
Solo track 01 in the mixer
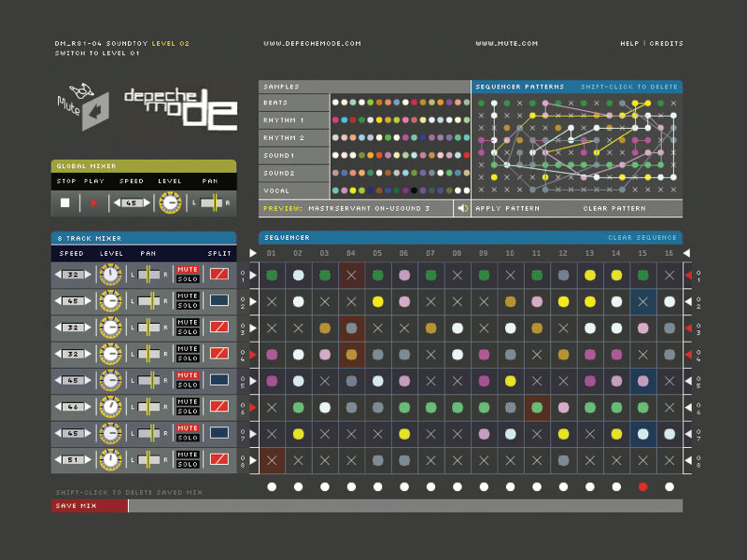tap(188, 279)
